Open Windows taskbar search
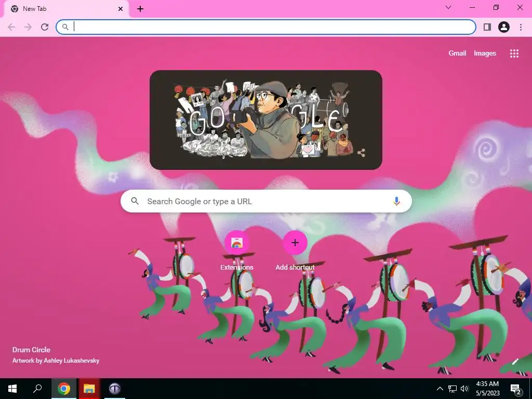The height and width of the screenshot is (399, 532). click(x=37, y=389)
